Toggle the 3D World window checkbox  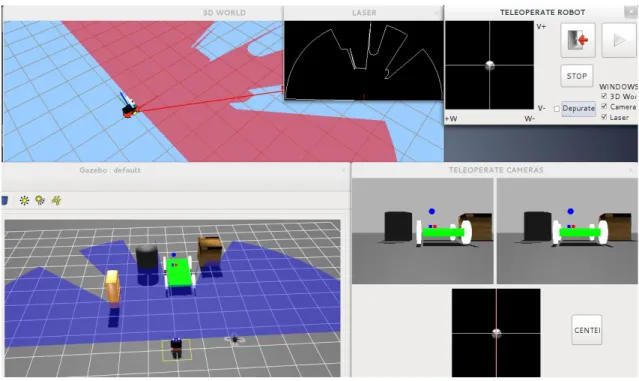pyautogui.click(x=604, y=96)
